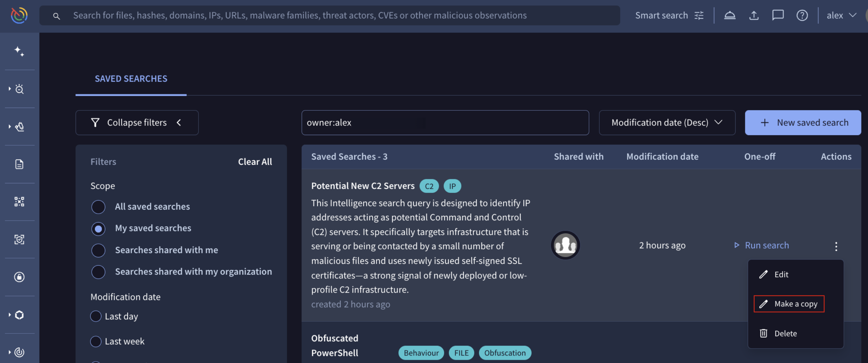This screenshot has width=868, height=363.
Task: Click the Smart search settings sliders icon
Action: point(699,15)
